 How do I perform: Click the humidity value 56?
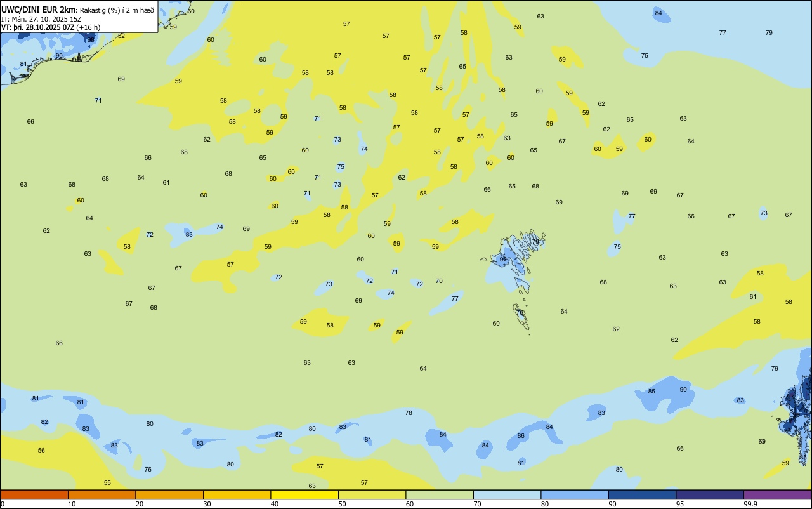click(x=41, y=451)
